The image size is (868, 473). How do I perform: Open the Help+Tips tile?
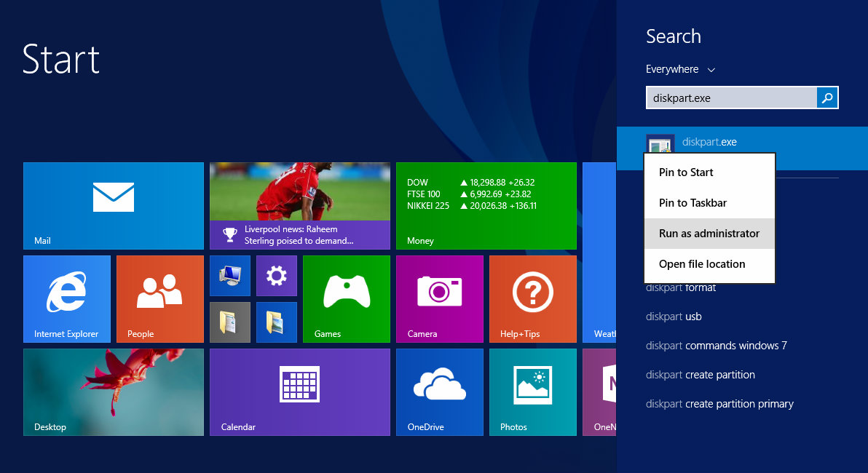[532, 299]
